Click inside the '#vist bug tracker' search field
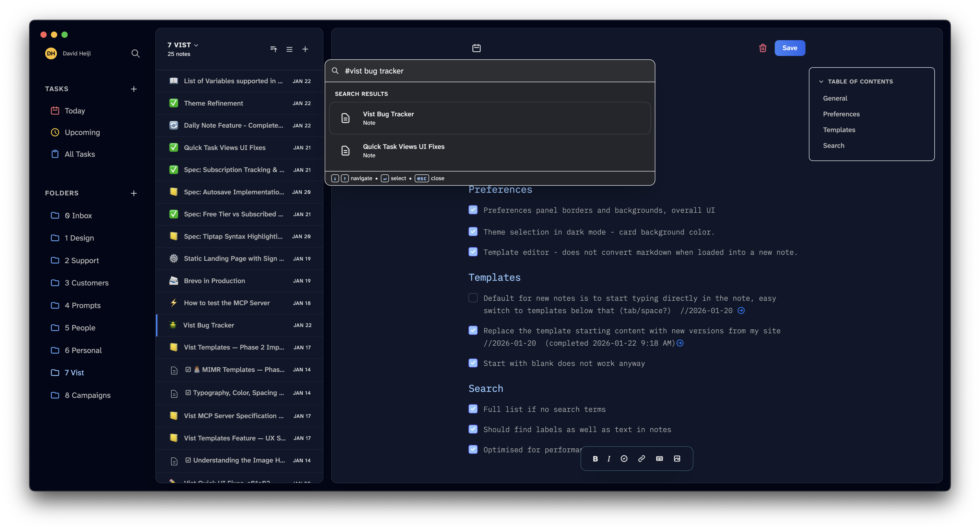This screenshot has height=530, width=980. tap(418, 71)
